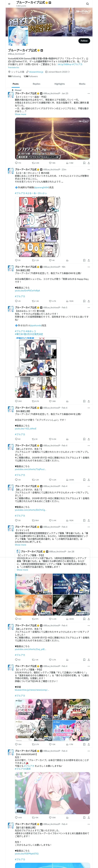98x868 pixels.
Task: Like the pinned post with 16K likes
Action: click(52, 163)
